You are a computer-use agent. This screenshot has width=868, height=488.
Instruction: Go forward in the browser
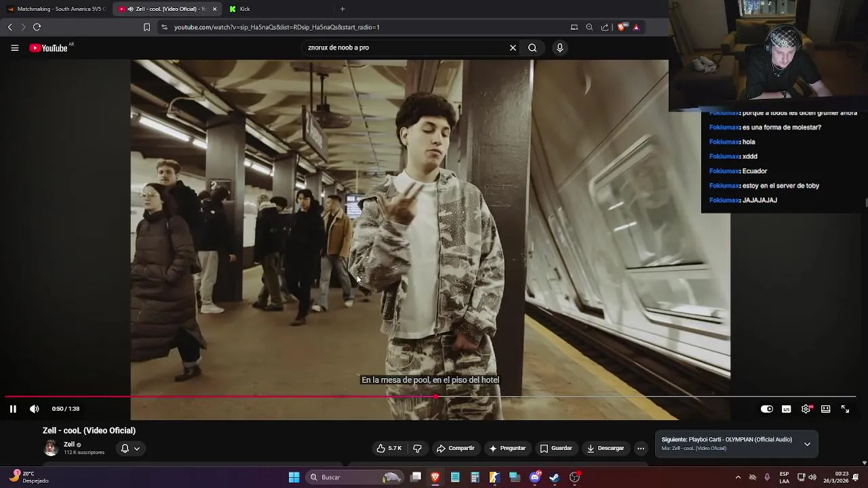22,27
